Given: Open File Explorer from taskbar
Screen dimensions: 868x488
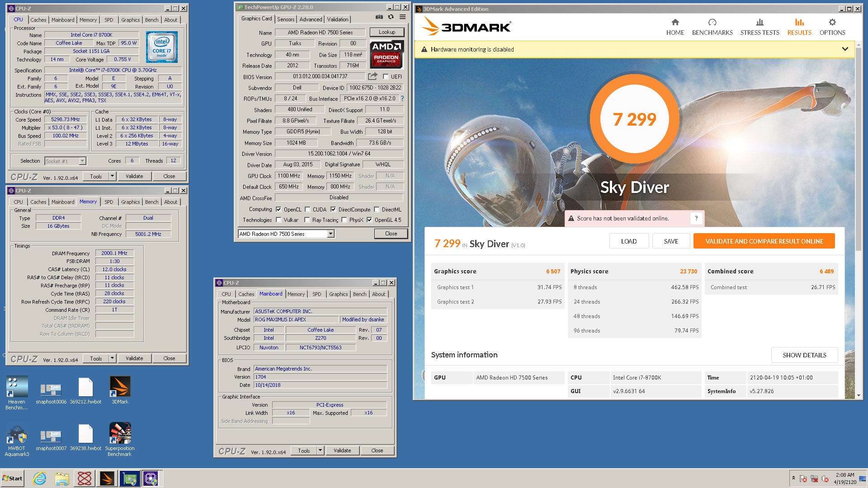Looking at the screenshot, I should (62, 478).
